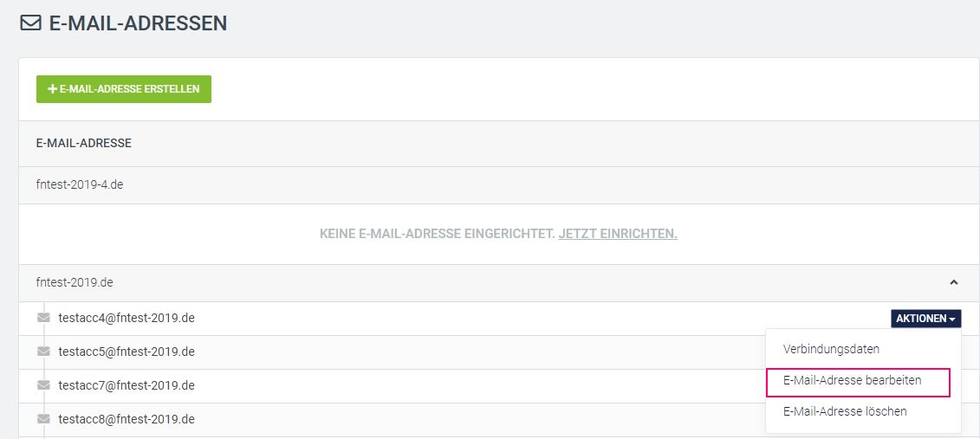This screenshot has height=439, width=980.
Task: Open the AKTIONEN dropdown for testacc4
Action: click(x=925, y=319)
